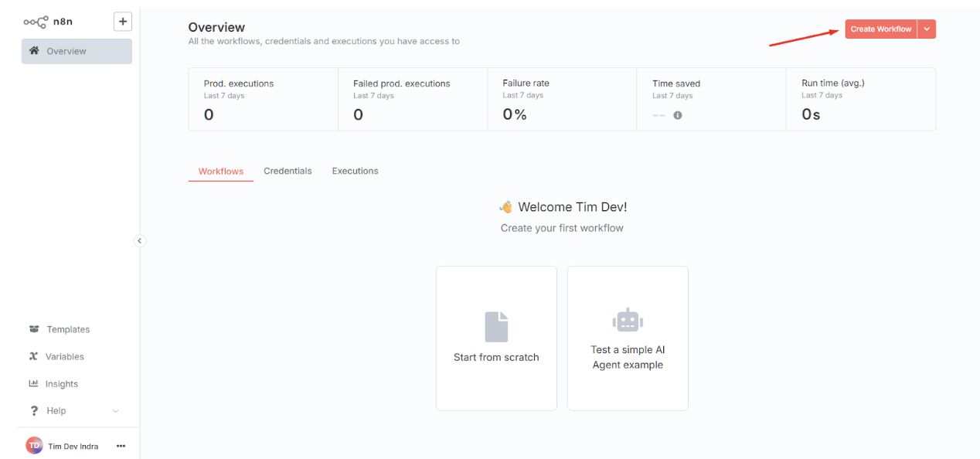Open Variables in the sidebar

click(56, 356)
